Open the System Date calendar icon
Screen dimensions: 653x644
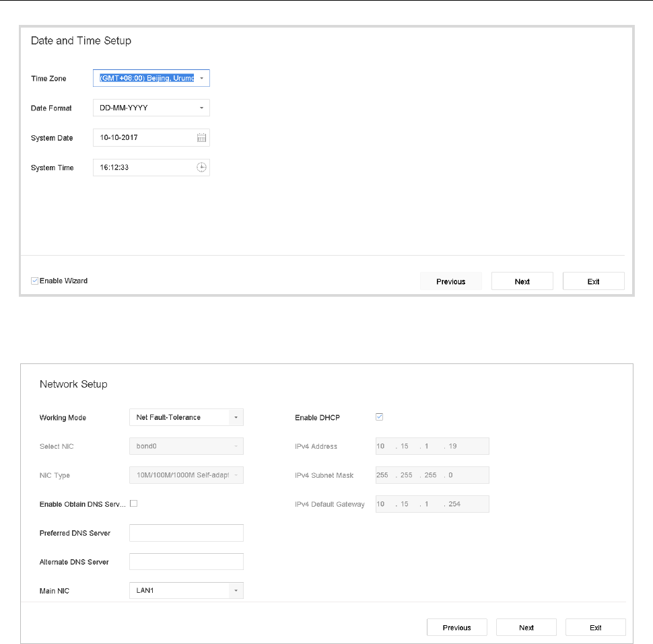tap(201, 138)
